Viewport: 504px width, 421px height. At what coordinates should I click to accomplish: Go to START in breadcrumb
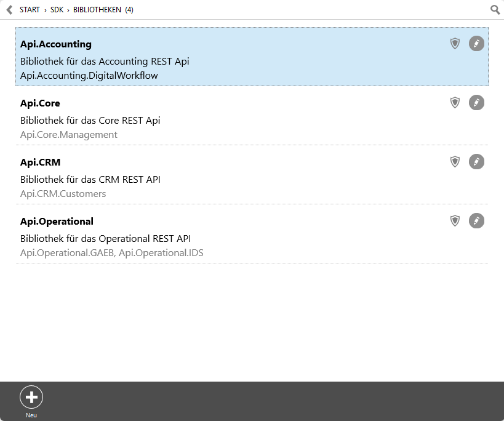pos(30,10)
